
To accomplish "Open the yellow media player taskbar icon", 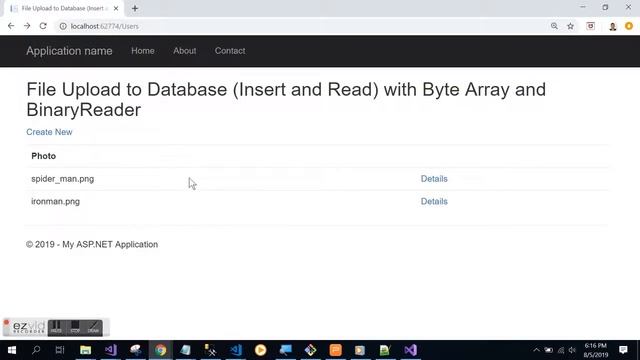I will click(x=260, y=350).
